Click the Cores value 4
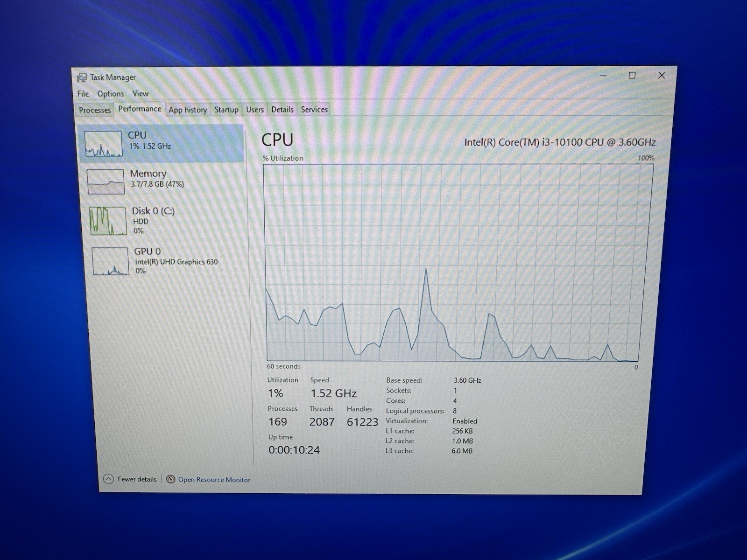 click(455, 401)
